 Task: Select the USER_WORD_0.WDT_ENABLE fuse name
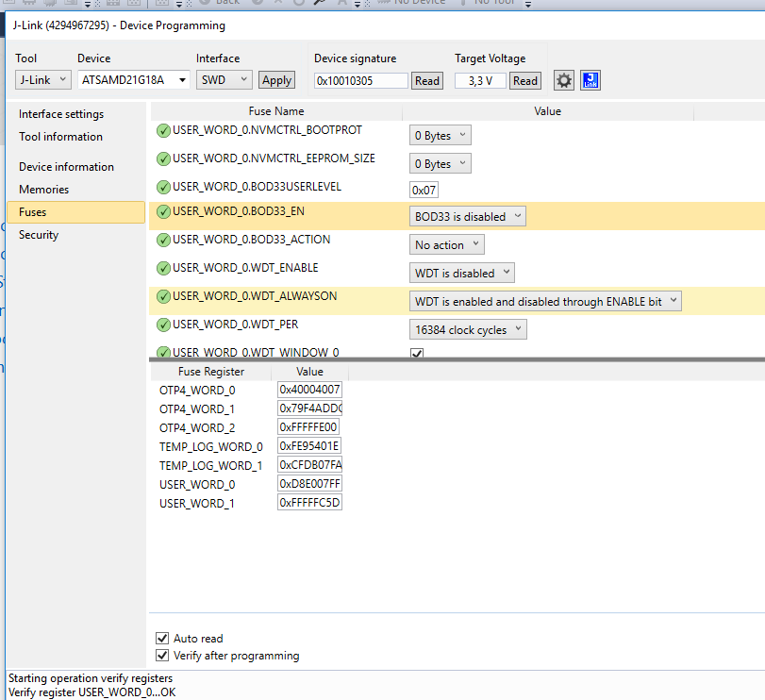[245, 268]
